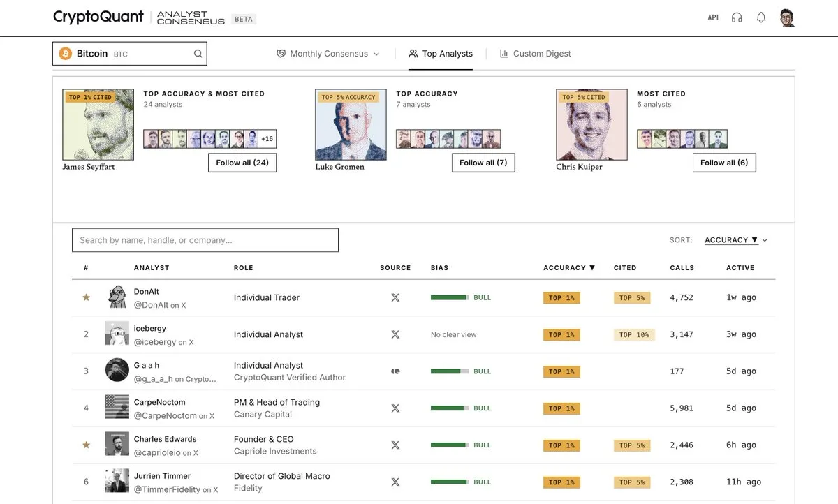838x504 pixels.
Task: Click CarpeNoctom's bull bias bar
Action: pos(450,408)
